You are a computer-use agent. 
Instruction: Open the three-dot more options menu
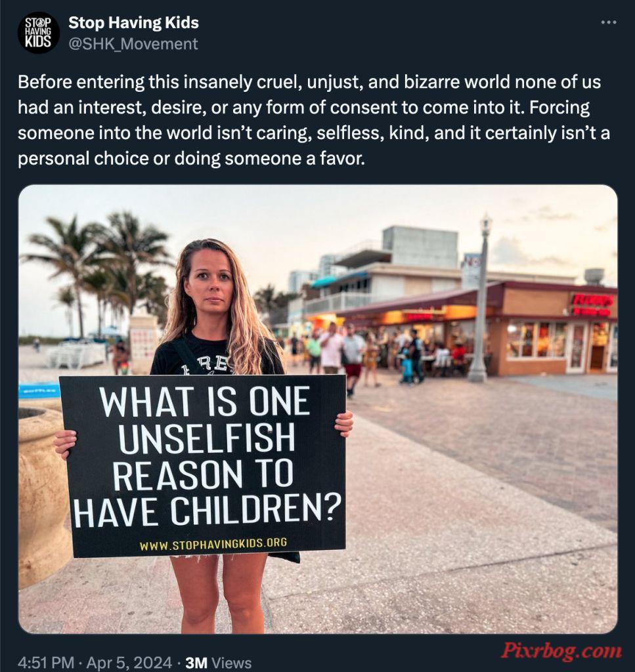(609, 22)
